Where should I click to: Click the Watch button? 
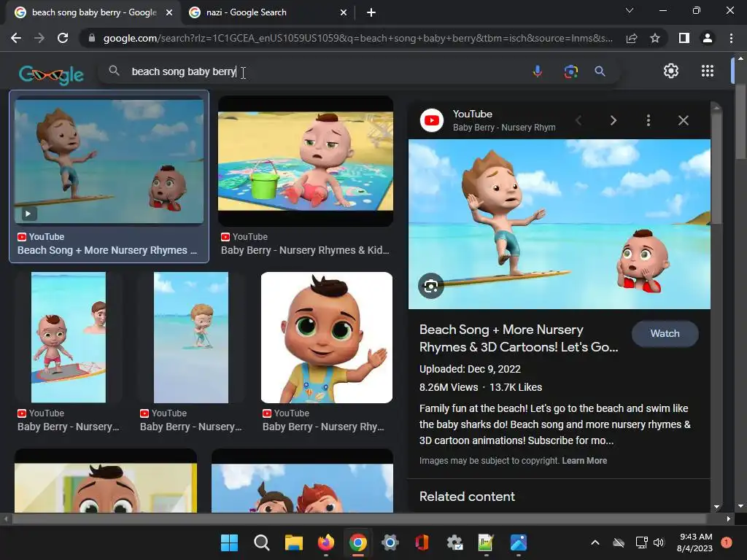pos(665,333)
